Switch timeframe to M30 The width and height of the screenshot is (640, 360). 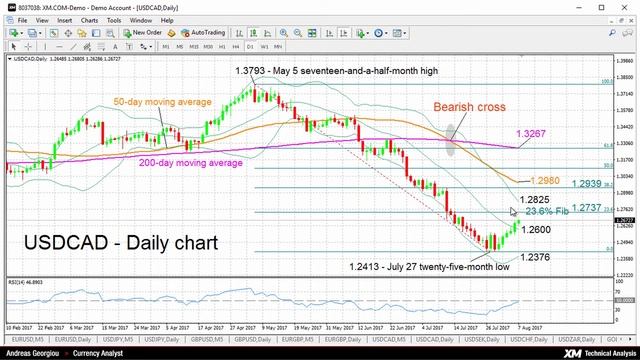click(208, 47)
